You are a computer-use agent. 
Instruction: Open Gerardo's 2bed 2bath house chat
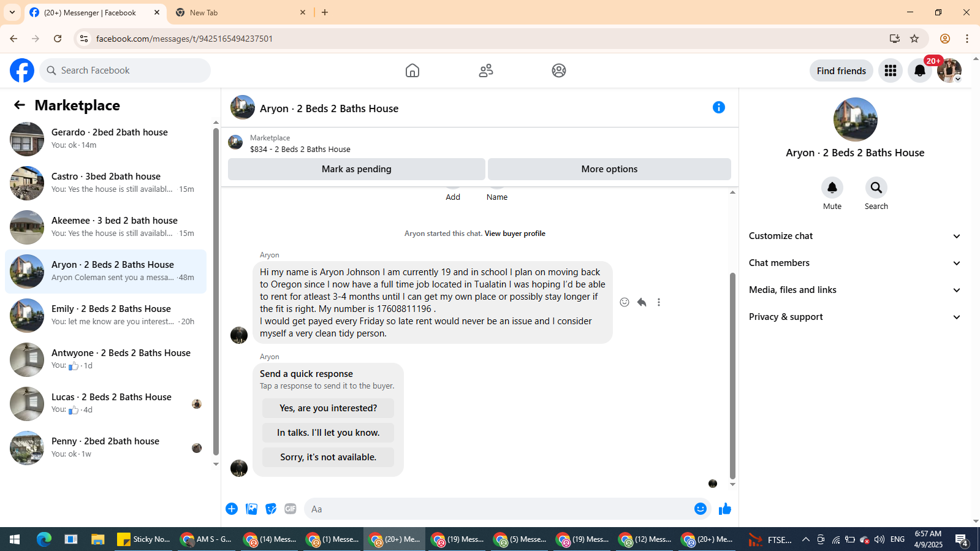click(x=106, y=139)
